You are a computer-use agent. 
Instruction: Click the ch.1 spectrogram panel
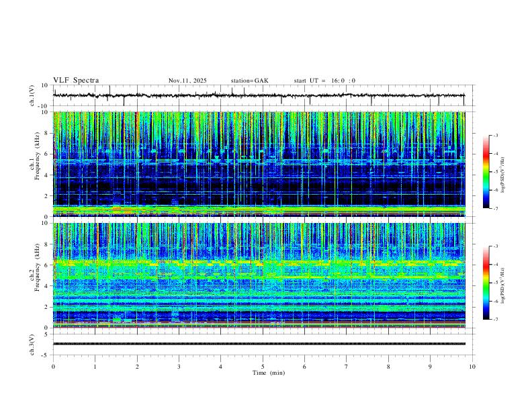259,164
